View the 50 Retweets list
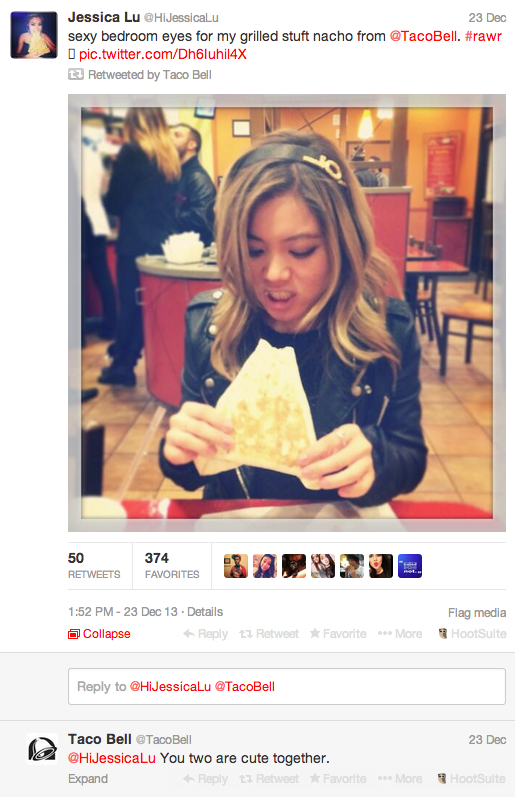The width and height of the screenshot is (532, 798). 94,565
